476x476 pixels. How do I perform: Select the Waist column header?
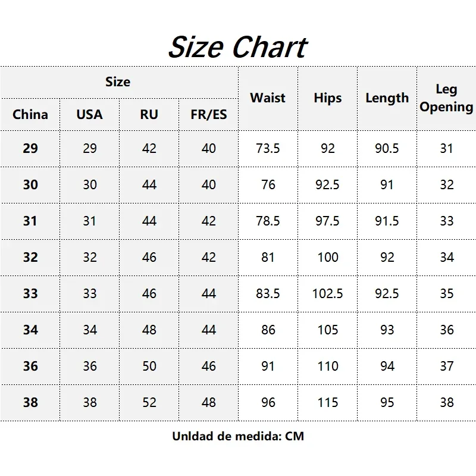click(268, 98)
